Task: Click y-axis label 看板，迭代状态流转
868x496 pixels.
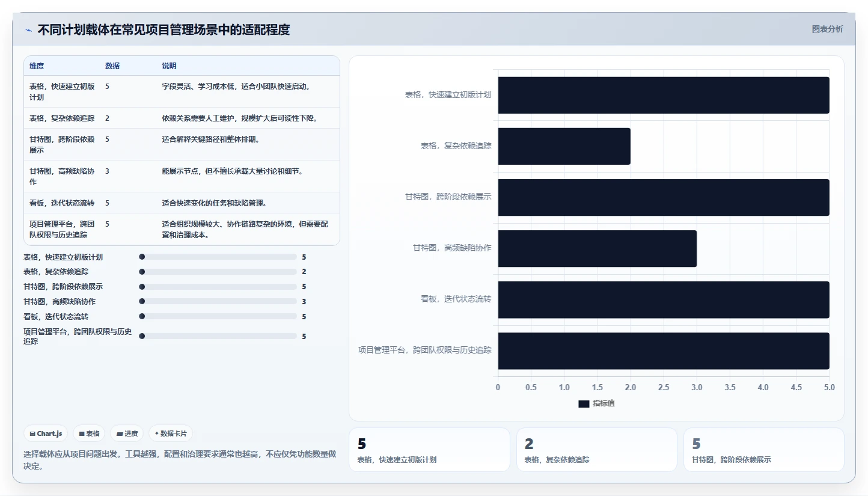Action: click(x=456, y=299)
